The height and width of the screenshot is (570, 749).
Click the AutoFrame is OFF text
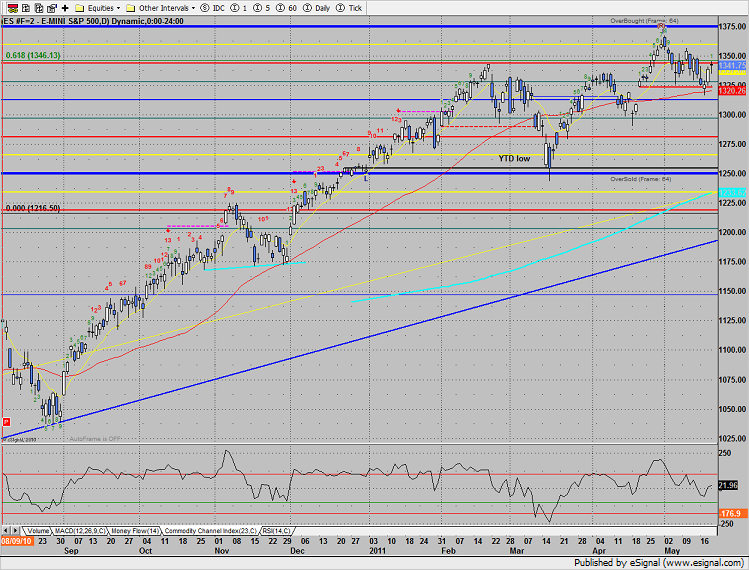(x=95, y=439)
